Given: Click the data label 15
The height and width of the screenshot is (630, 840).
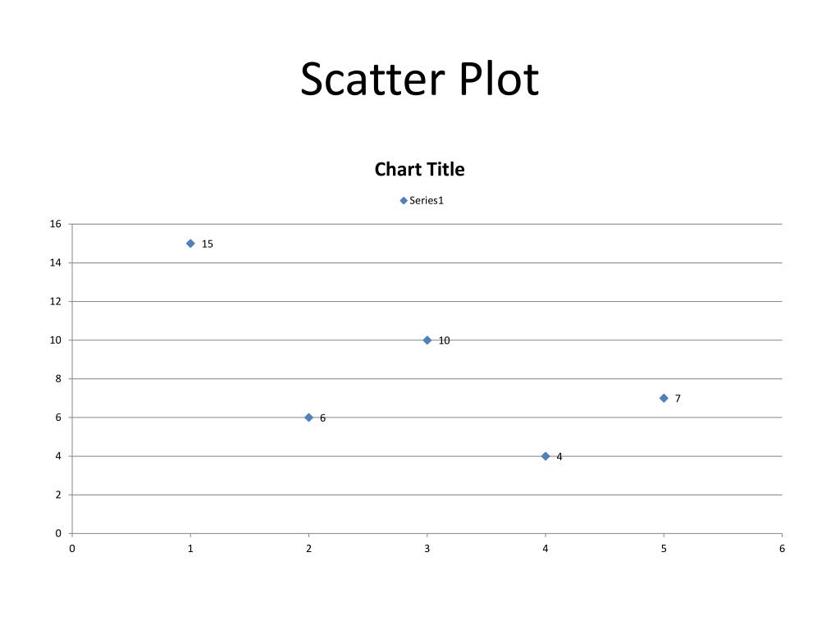Looking at the screenshot, I should coord(208,244).
